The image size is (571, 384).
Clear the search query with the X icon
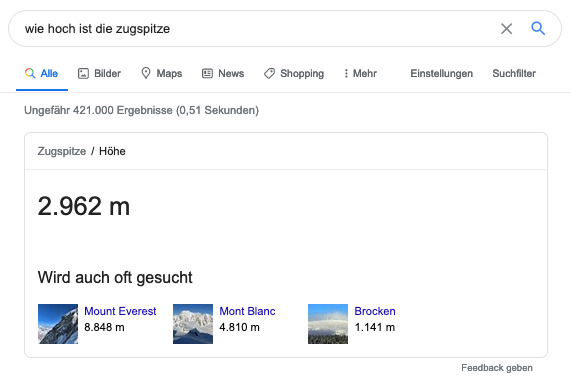point(506,28)
